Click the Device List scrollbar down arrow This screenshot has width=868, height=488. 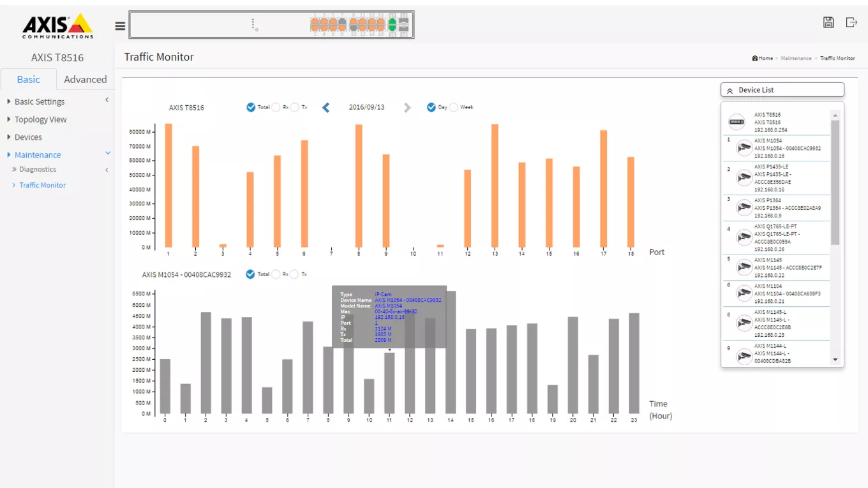click(835, 360)
